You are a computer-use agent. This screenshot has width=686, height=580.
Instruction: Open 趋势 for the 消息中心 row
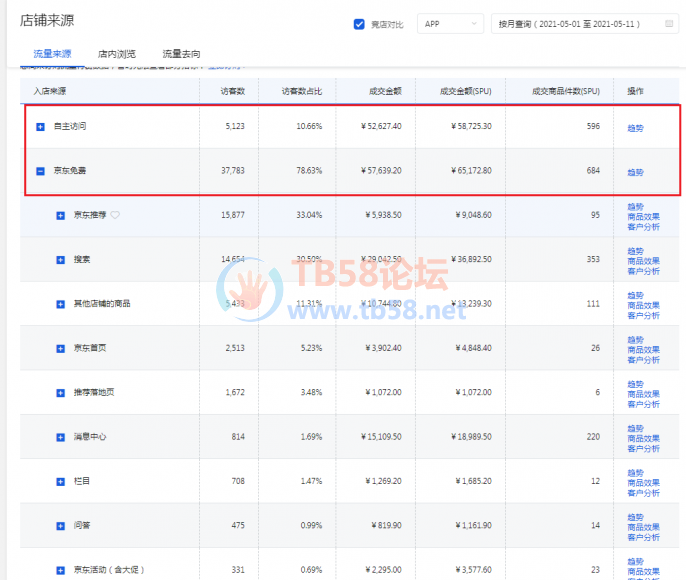(635, 428)
